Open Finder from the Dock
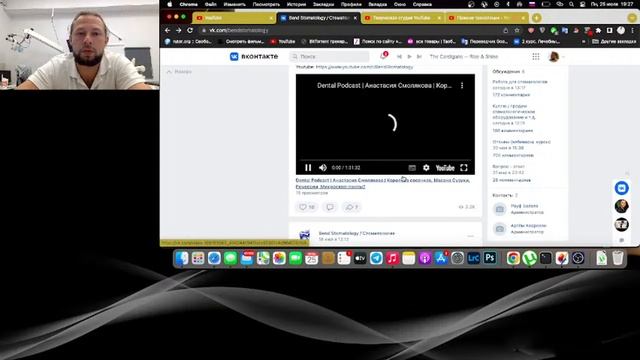 pos(182,258)
